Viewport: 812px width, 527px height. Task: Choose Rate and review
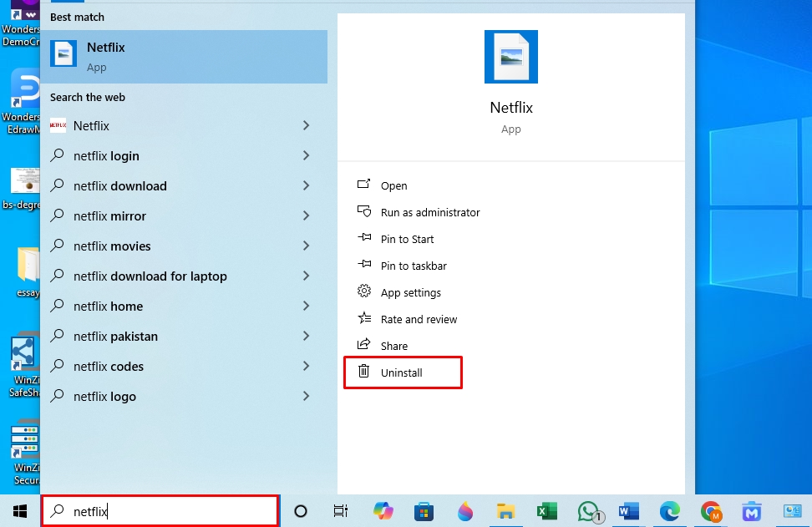point(407,319)
